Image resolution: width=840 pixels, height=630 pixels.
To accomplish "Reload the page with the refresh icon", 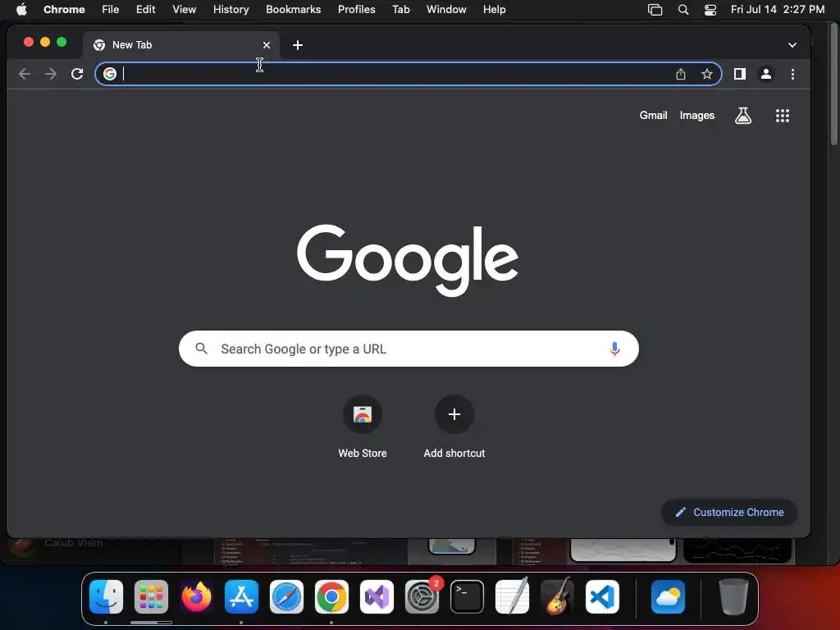I will click(77, 74).
